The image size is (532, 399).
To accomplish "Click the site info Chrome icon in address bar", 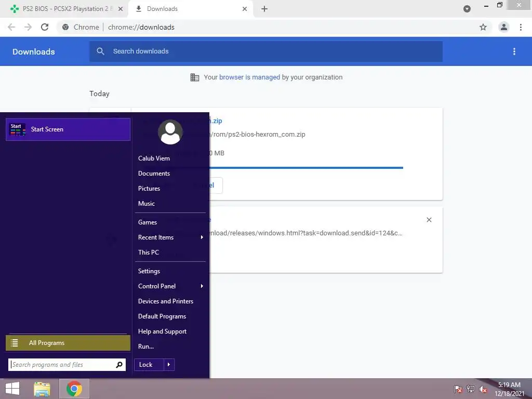I will (65, 27).
